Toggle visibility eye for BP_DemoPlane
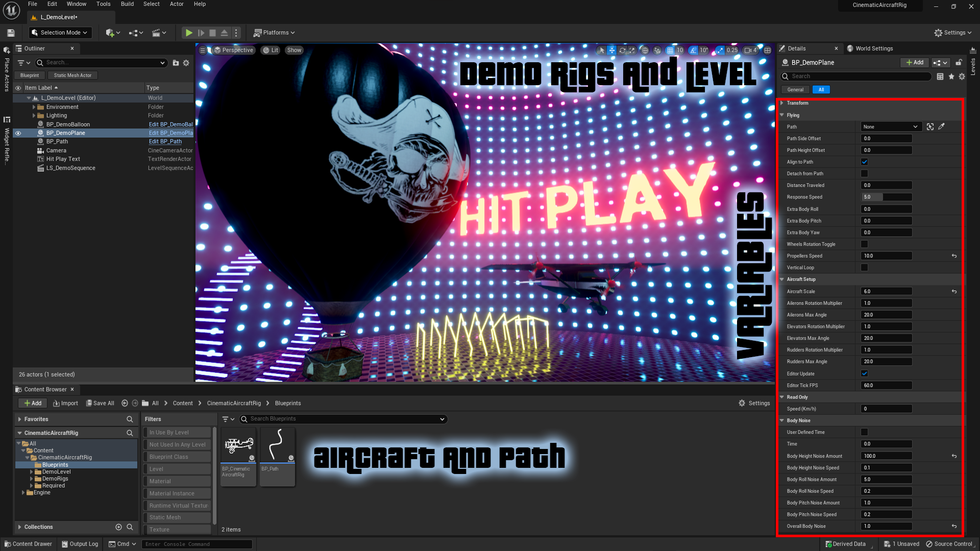This screenshot has height=551, width=980. 18,133
